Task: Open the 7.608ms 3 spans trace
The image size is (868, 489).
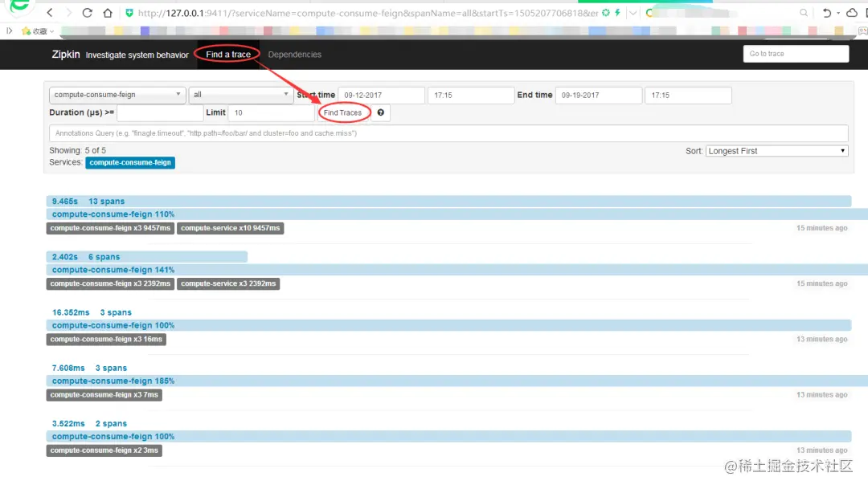Action: pyautogui.click(x=90, y=368)
